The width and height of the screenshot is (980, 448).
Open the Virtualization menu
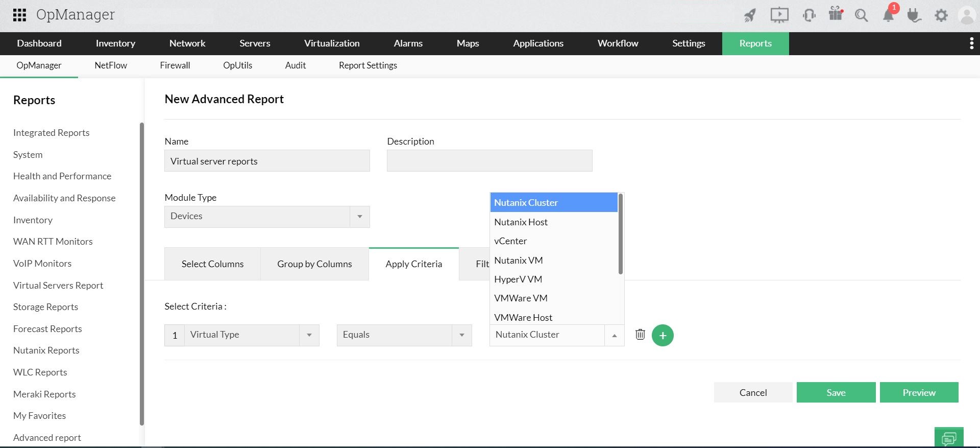332,43
